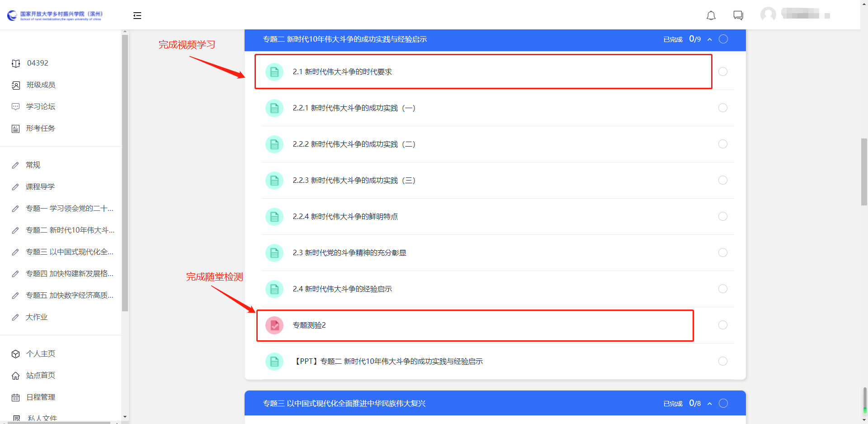Open lesson 2.2.4 新时代伟大斗争的鲜明特点
868x424 pixels.
pyautogui.click(x=345, y=217)
